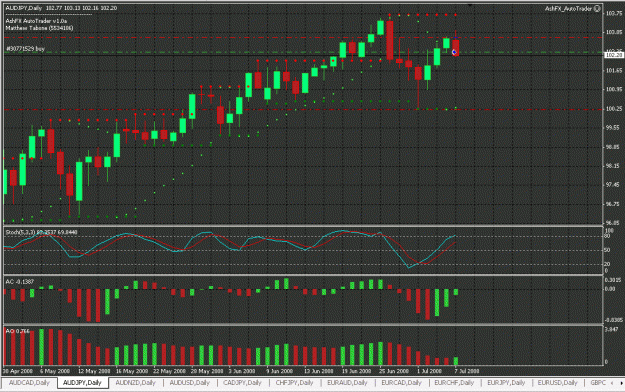
Task: Click the Stoch(5,3,3) indicator label
Action: point(41,232)
